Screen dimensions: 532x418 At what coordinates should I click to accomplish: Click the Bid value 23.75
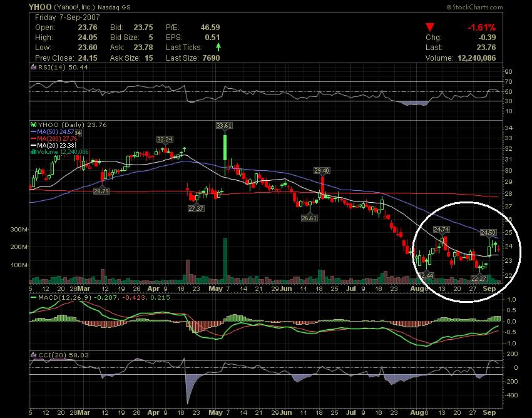click(143, 28)
